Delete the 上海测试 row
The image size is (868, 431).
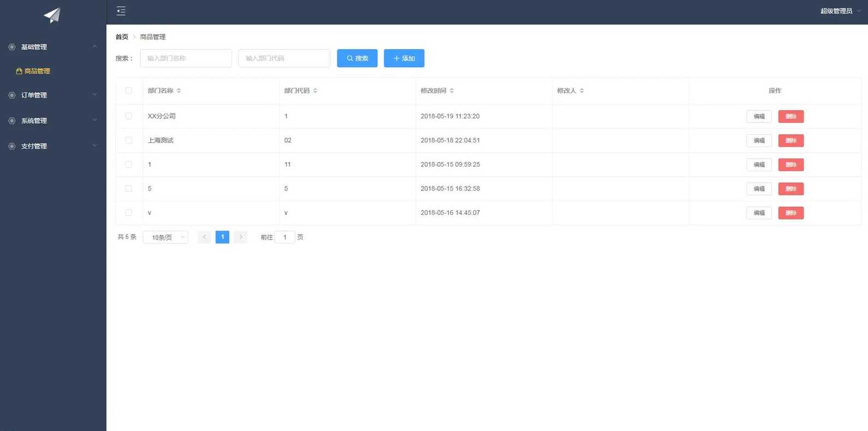(x=791, y=140)
